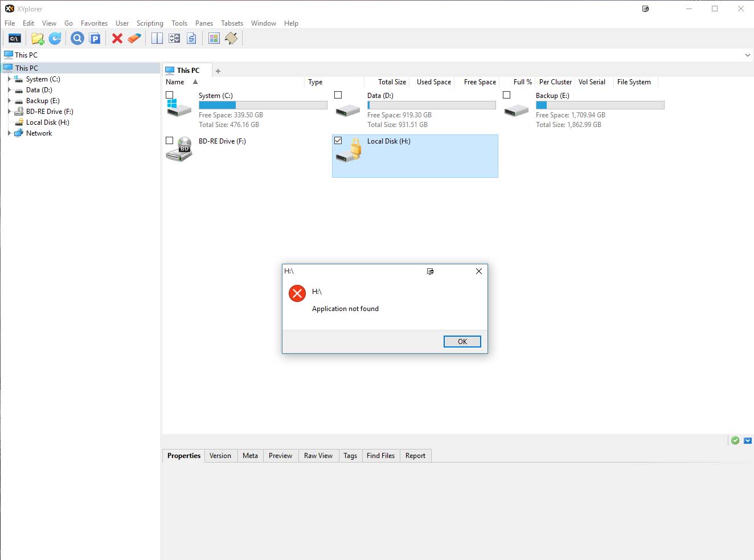The height and width of the screenshot is (560, 754).
Task: Click the magnifier search toolbar icon
Action: tap(77, 39)
